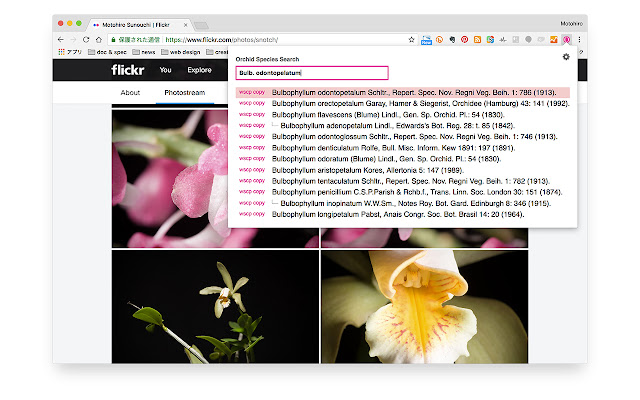Click 'wscp copy' for Bulbophyllum odontoglossum

[252, 136]
